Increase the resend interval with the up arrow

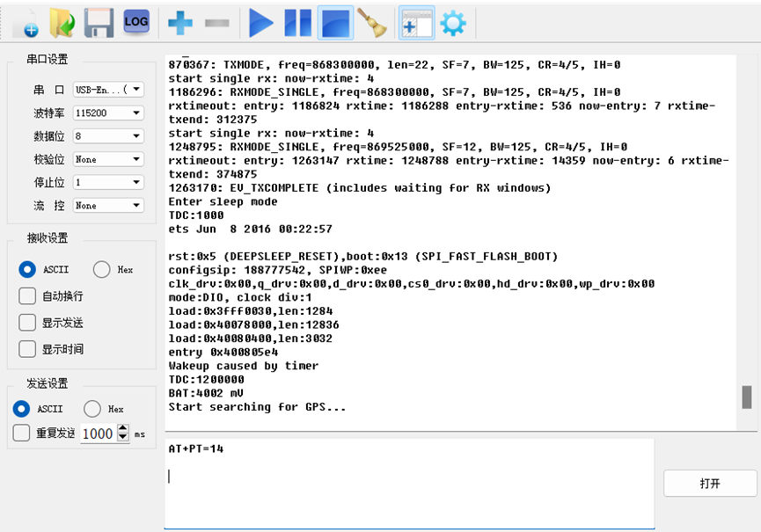pyautogui.click(x=123, y=429)
